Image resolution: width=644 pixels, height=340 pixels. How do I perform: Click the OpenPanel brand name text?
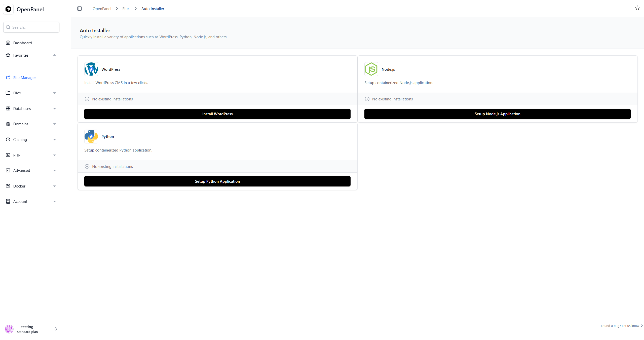coord(30,9)
